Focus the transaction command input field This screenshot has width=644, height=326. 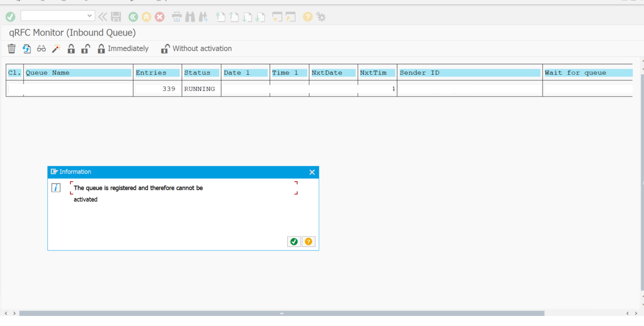coord(54,16)
